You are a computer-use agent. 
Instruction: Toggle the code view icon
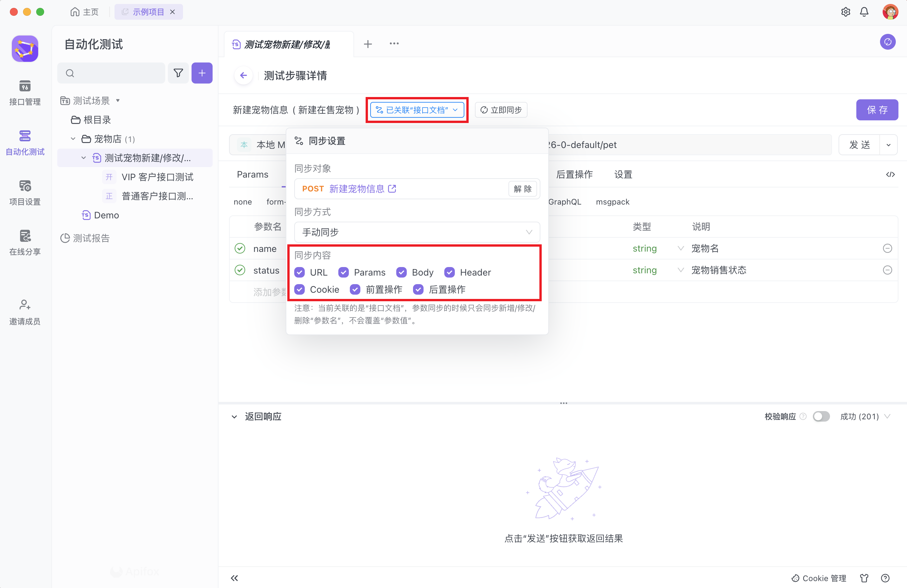[x=890, y=174]
